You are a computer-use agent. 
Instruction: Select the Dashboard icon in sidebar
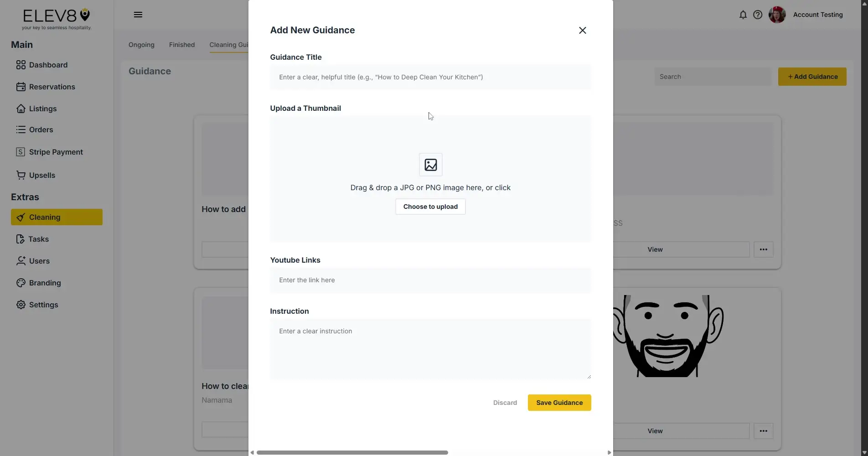click(x=21, y=65)
